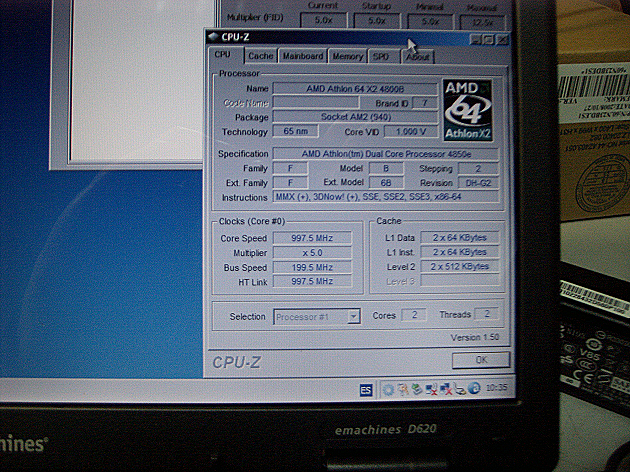Click the running figure tray icon
The width and height of the screenshot is (630, 472).
point(403,389)
